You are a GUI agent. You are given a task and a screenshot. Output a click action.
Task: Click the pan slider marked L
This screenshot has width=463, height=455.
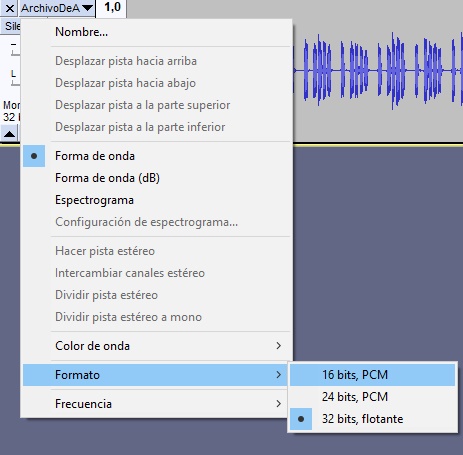(12, 78)
